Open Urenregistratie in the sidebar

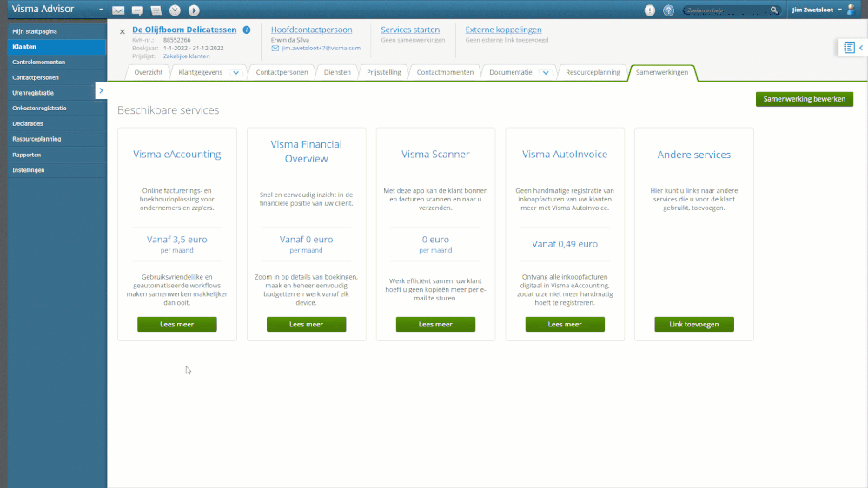point(53,93)
